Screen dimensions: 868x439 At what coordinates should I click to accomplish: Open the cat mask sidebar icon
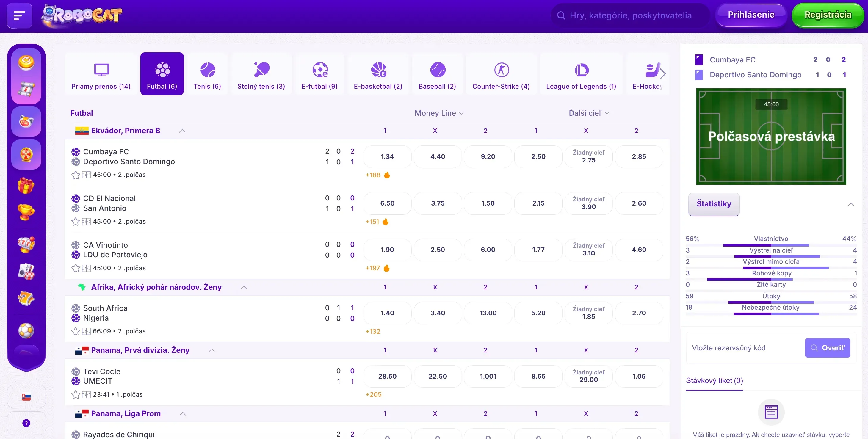[26, 121]
